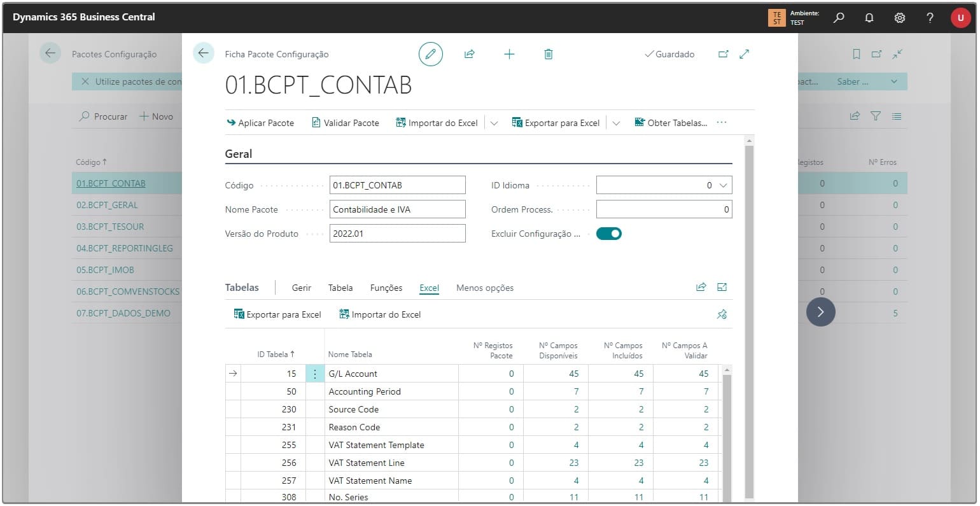Click the trash delete icon

click(x=549, y=54)
